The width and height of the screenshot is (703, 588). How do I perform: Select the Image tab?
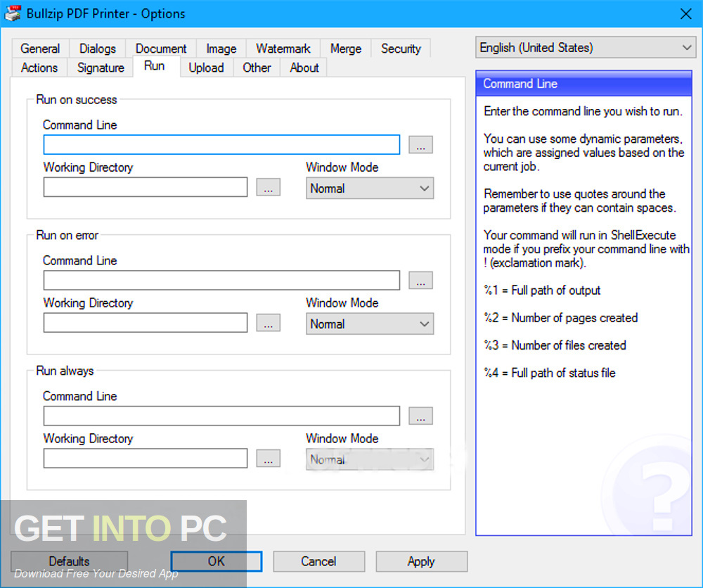click(221, 49)
